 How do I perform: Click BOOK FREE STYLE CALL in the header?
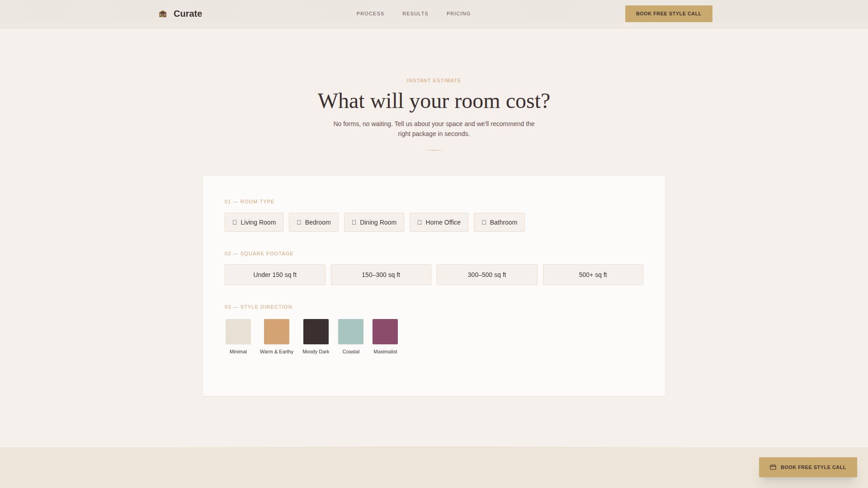(x=669, y=14)
